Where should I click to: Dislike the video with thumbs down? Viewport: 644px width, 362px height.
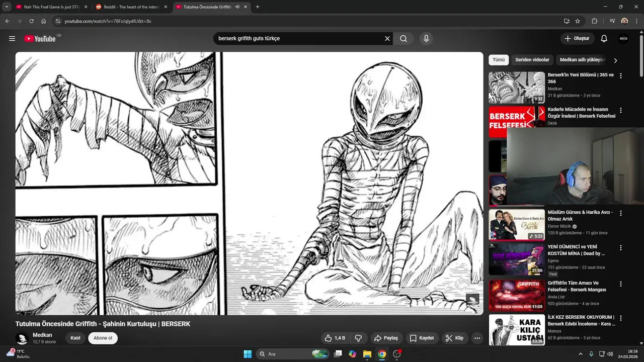coord(359,338)
